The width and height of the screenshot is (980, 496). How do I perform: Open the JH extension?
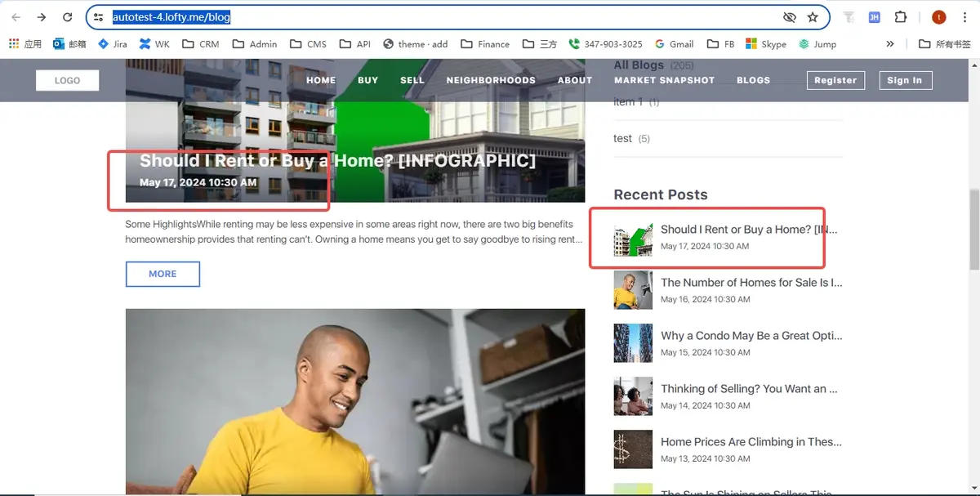click(874, 17)
